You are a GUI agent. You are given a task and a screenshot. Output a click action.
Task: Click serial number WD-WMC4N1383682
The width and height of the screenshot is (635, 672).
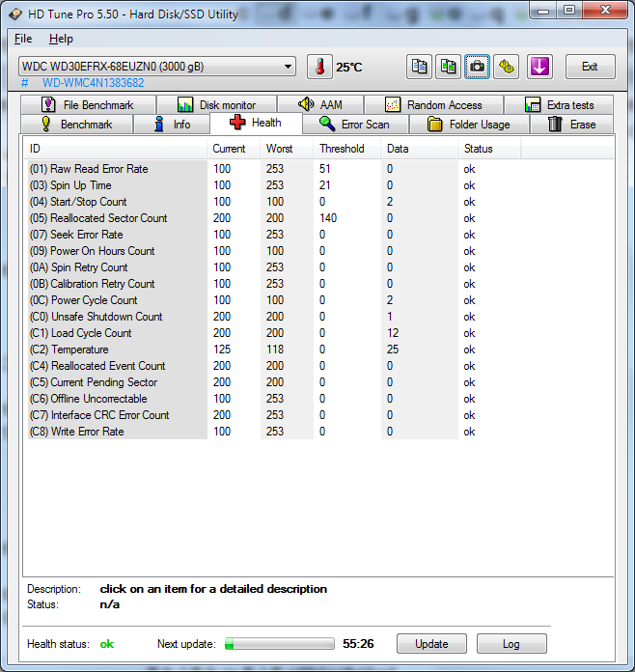coord(93,83)
